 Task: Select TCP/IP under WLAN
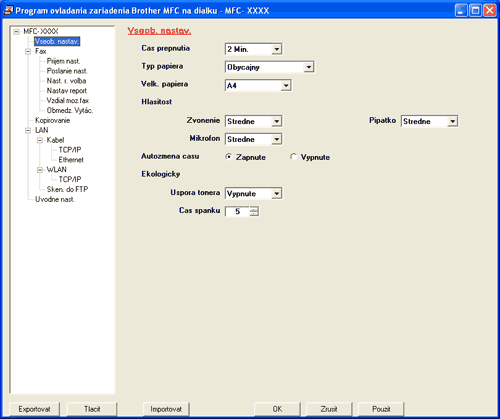coord(70,179)
